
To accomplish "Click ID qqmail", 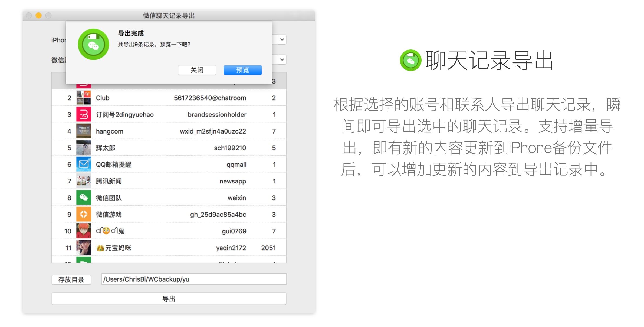I will tap(236, 165).
